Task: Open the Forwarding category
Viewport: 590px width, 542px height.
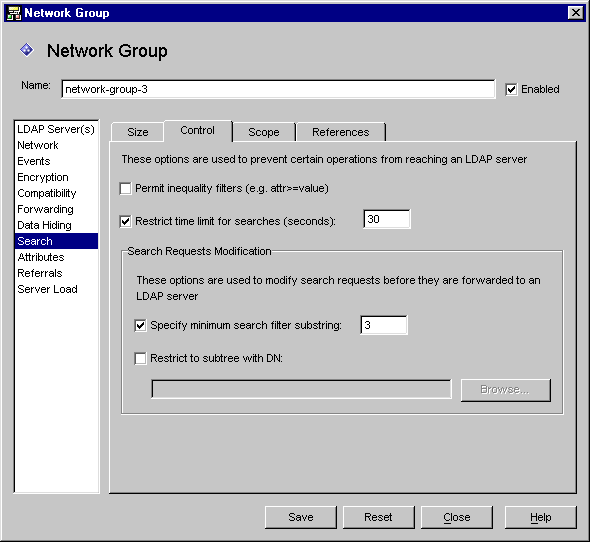Action: (56, 209)
